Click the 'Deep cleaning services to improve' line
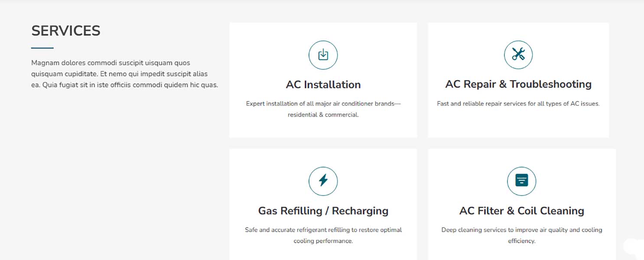 coord(521,230)
